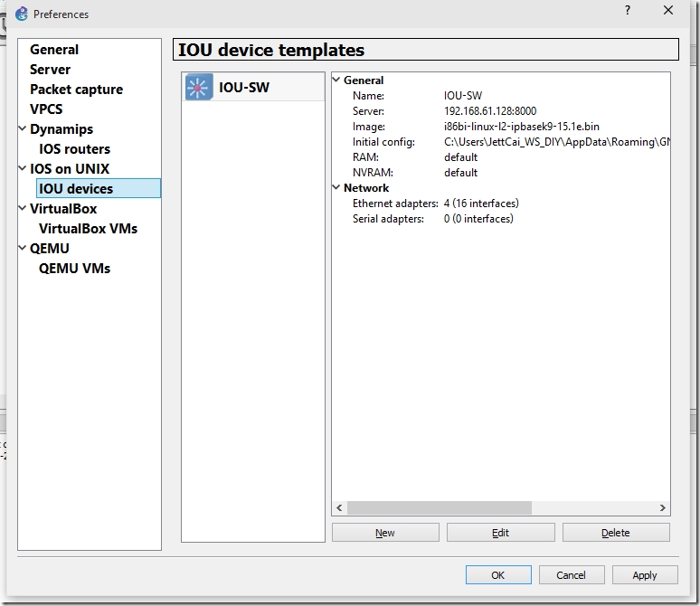
Task: Click the help question mark button
Action: coord(627,10)
